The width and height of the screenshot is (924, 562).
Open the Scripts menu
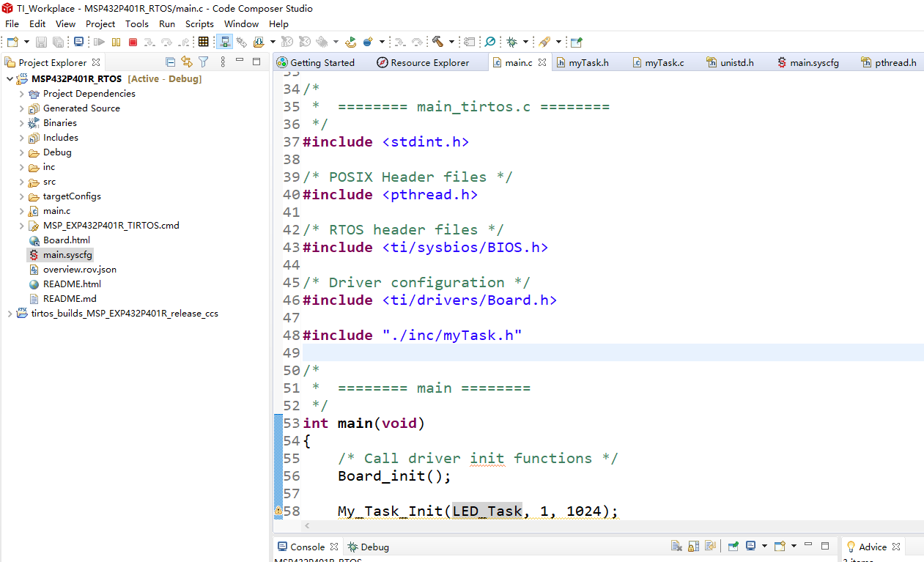click(199, 23)
